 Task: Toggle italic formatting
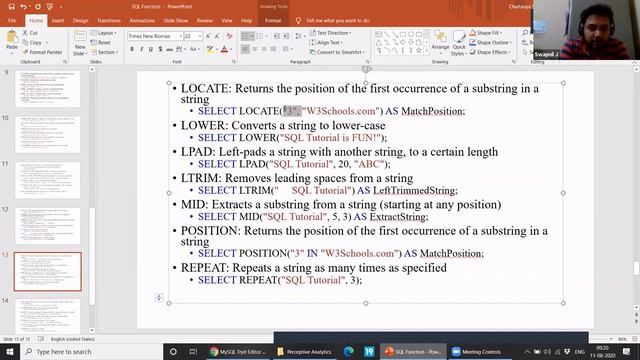(141, 49)
